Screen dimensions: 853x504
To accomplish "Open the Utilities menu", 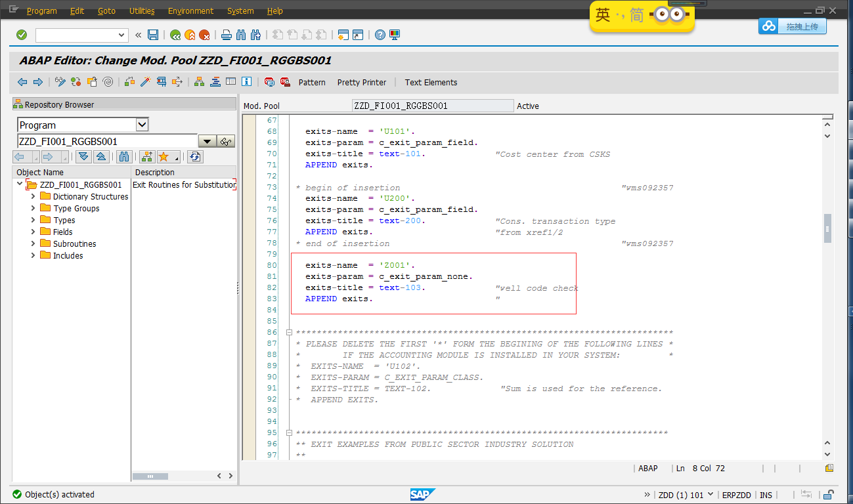I will [x=141, y=10].
